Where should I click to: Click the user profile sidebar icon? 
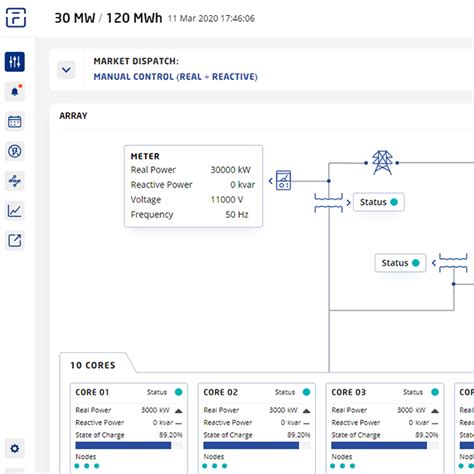15,151
